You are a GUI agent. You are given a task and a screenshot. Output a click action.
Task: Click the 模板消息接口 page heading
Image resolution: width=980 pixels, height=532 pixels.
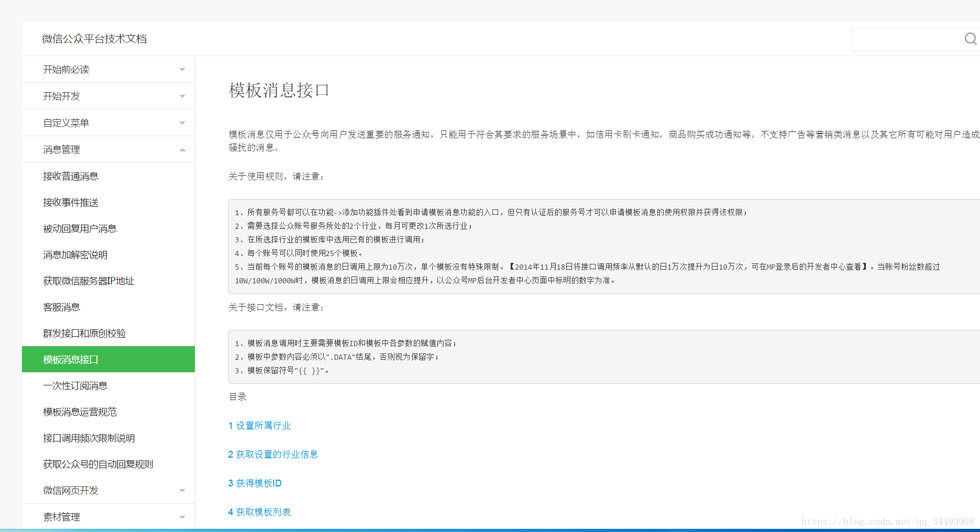click(279, 90)
